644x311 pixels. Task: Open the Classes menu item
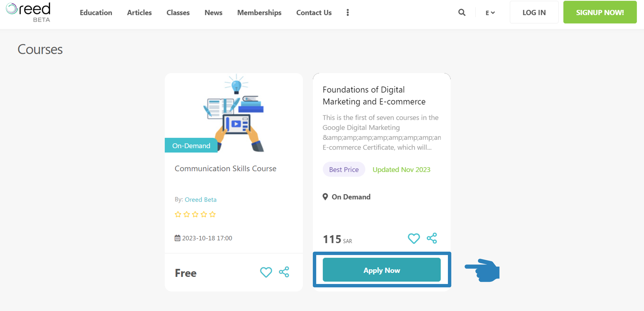click(x=178, y=13)
